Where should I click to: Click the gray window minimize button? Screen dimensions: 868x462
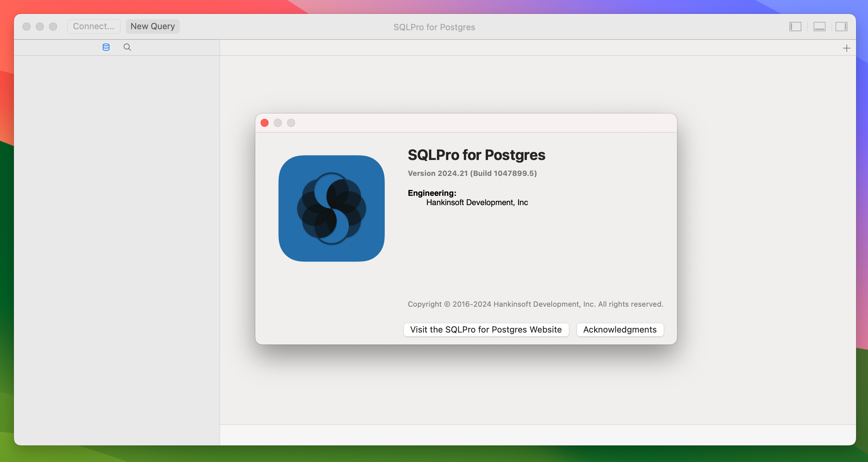tap(278, 122)
